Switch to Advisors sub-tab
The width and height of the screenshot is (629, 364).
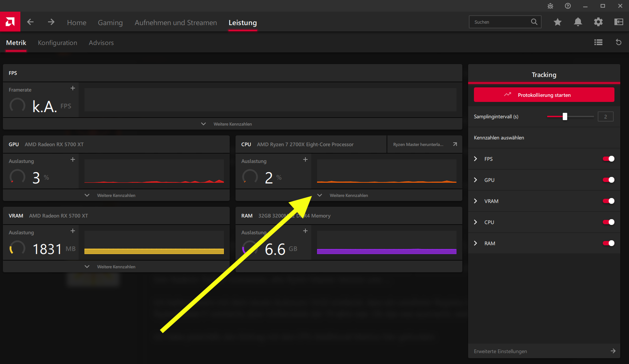point(101,43)
